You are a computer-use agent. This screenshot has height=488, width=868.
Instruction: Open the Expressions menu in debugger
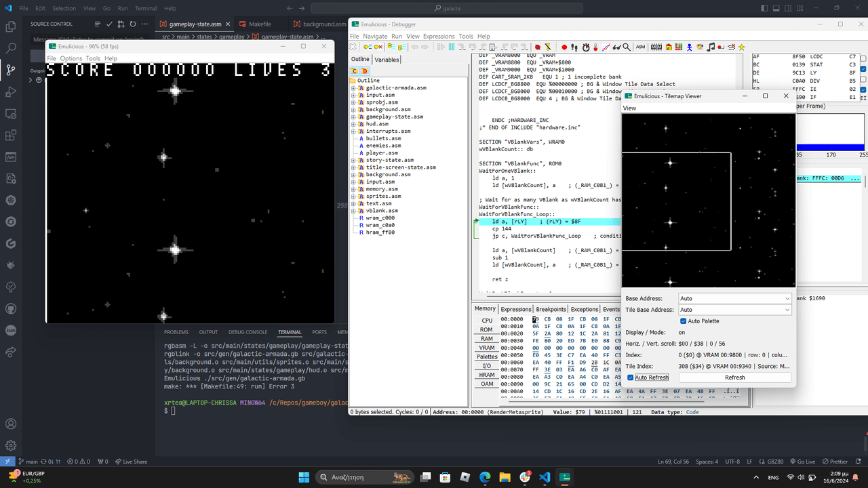point(439,36)
